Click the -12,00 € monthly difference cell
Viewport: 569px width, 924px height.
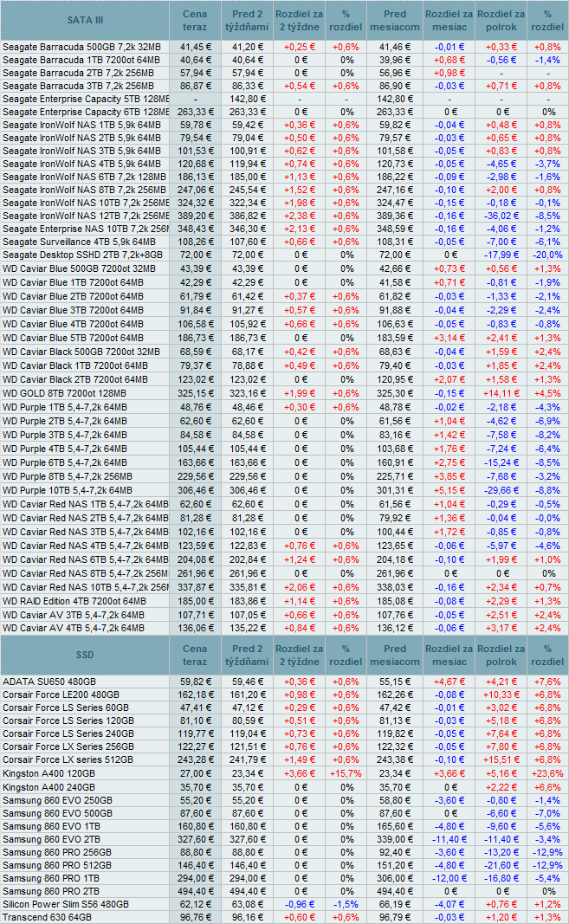pyautogui.click(x=449, y=878)
